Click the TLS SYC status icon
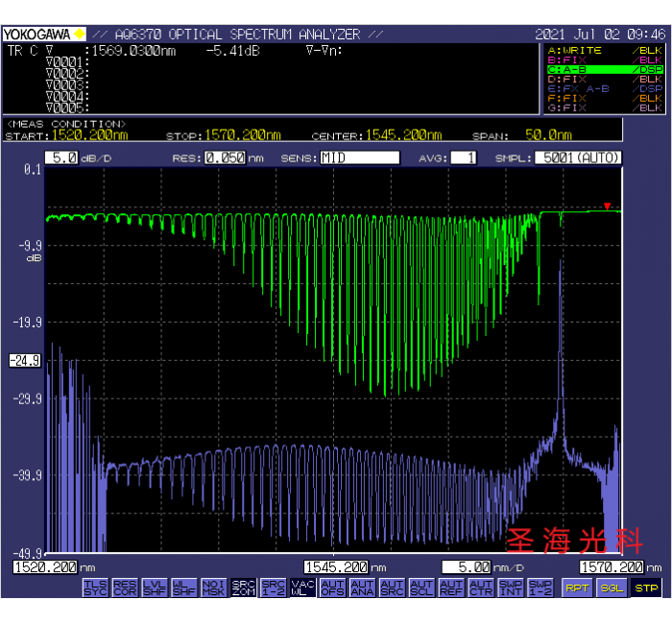 click(x=95, y=586)
